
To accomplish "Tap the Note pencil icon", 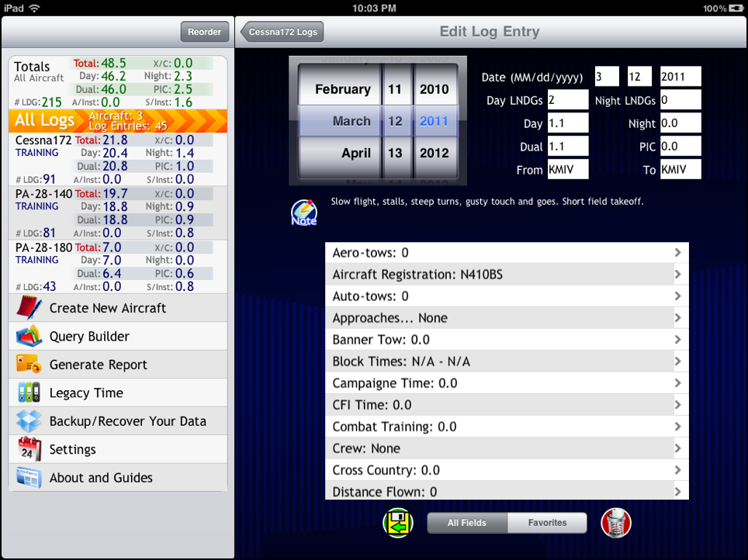I will [303, 213].
